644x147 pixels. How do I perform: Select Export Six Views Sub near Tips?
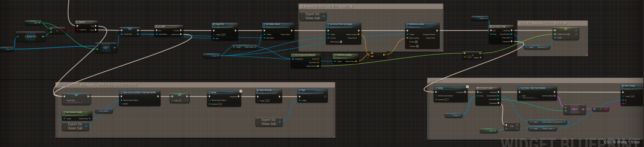pyautogui.click(x=269, y=122)
